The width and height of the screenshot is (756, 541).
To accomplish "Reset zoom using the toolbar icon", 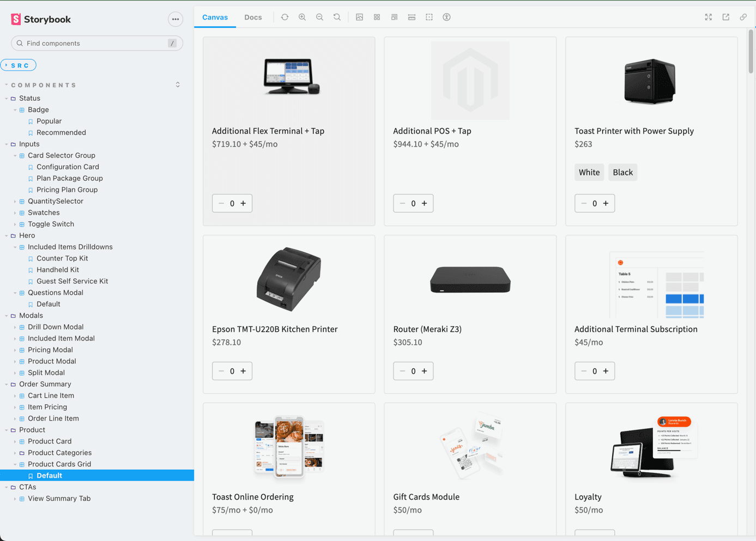I will point(337,17).
